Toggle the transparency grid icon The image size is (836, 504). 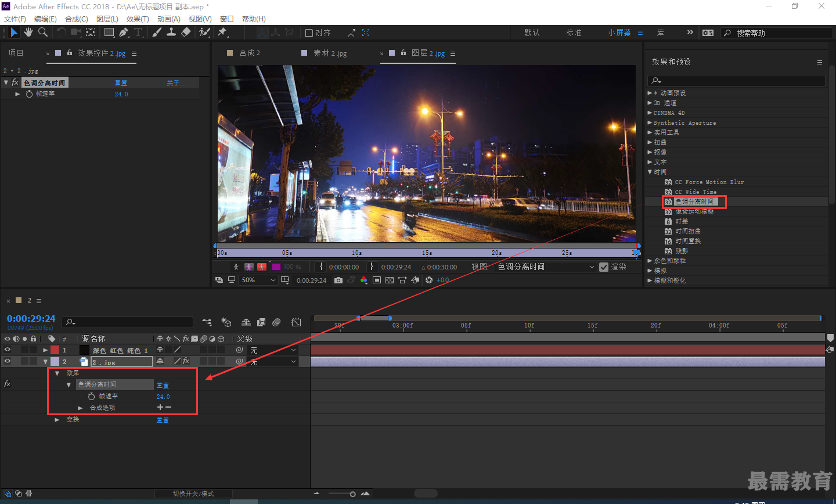pos(390,280)
